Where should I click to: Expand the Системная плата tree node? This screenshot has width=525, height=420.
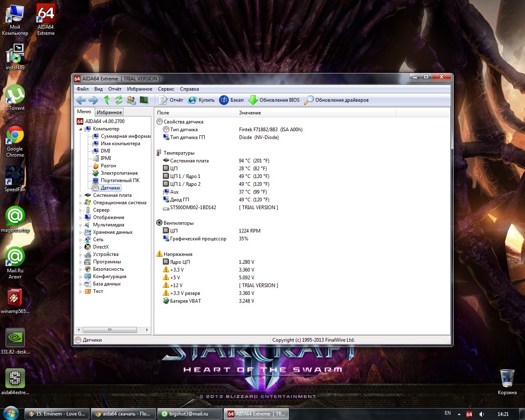[x=80, y=196]
